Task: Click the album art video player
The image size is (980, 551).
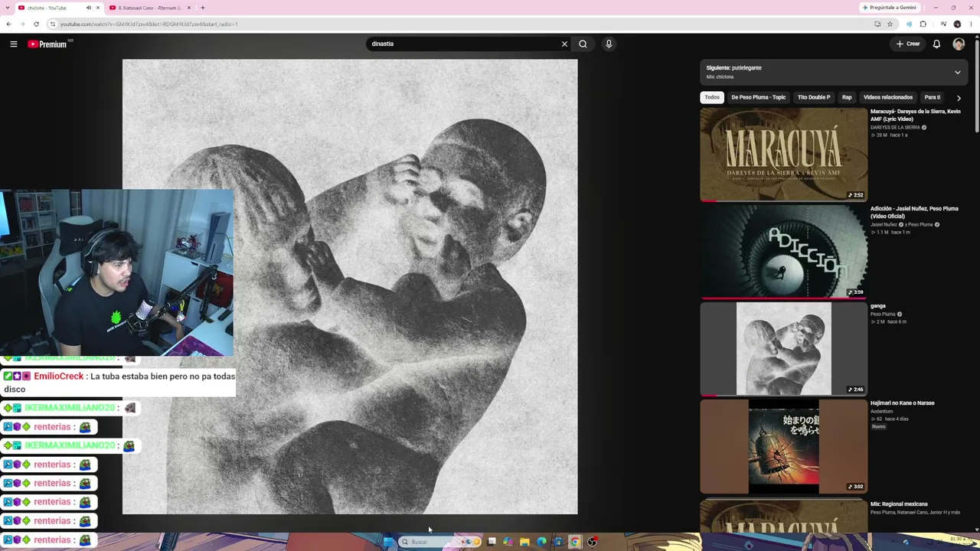Action: click(x=350, y=287)
